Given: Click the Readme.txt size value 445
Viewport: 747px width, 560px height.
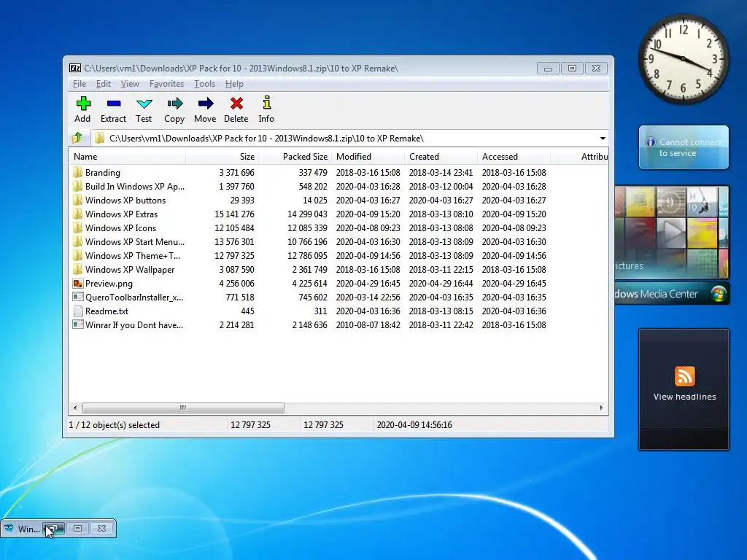Looking at the screenshot, I should (x=247, y=311).
